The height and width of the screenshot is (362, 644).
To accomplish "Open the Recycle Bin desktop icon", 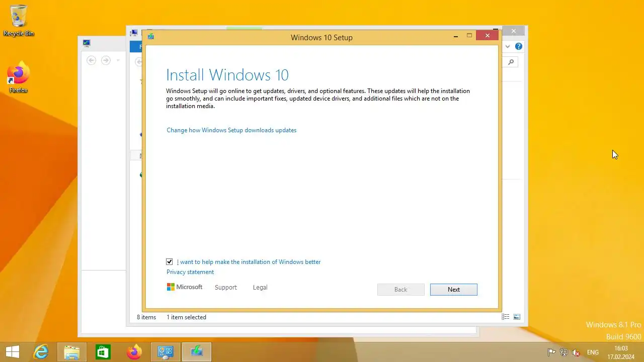I will coord(19,21).
